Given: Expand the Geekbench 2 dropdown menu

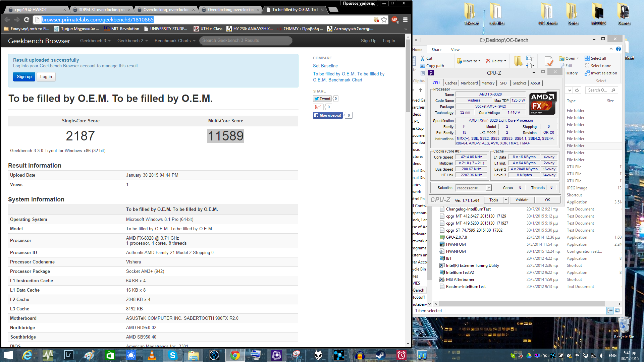Looking at the screenshot, I should (x=132, y=41).
